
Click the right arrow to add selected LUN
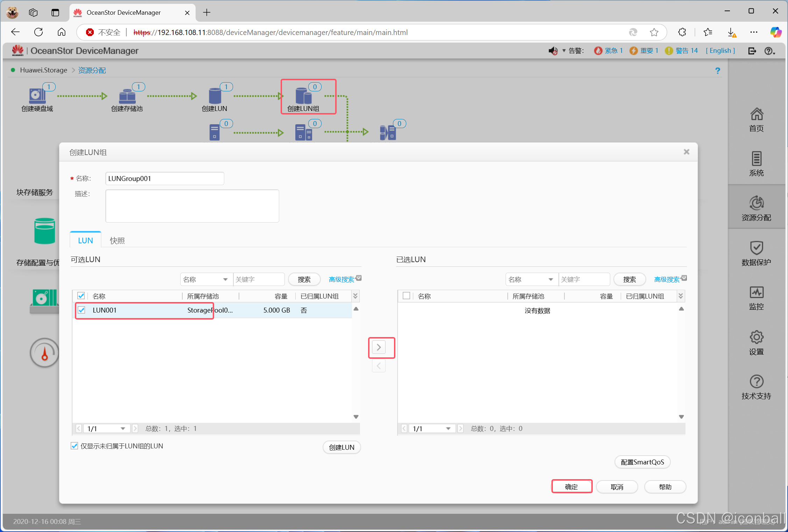(x=379, y=347)
